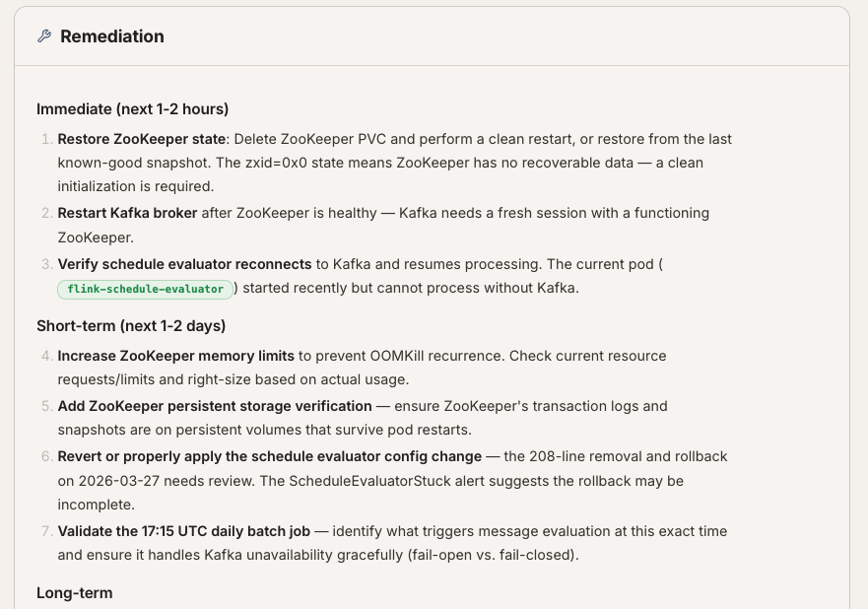
Task: Click the bold text Restart Kafka broker
Action: point(127,213)
